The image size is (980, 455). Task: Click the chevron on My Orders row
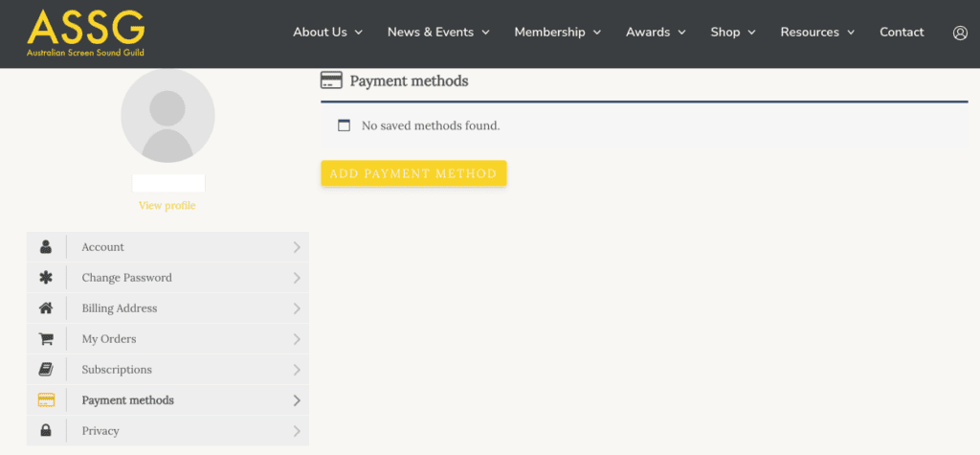tap(297, 339)
